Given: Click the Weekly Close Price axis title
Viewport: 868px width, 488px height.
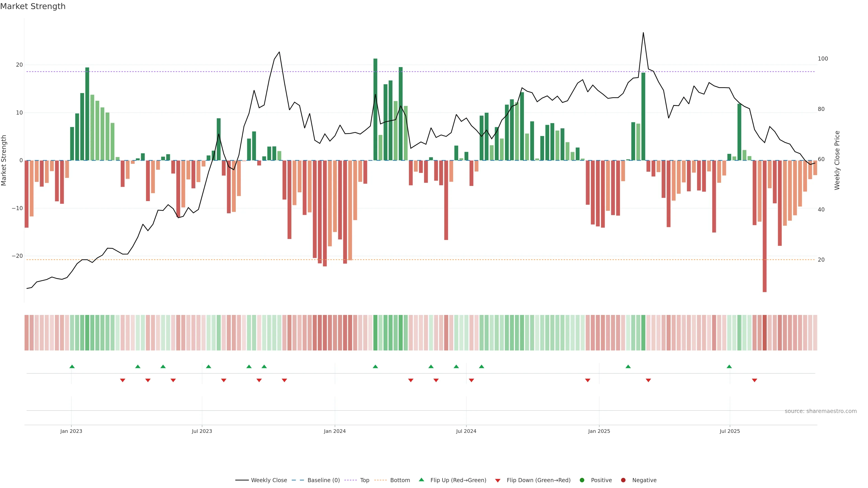Looking at the screenshot, I should [837, 160].
